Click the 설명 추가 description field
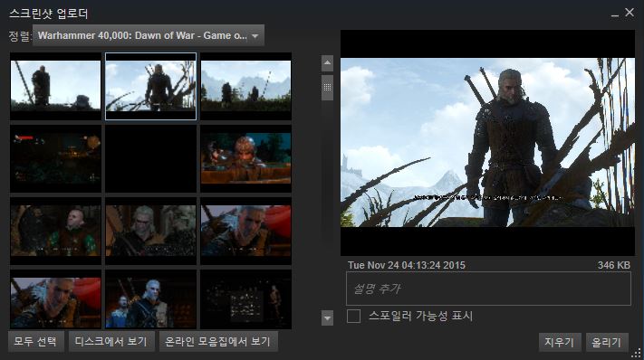 click(488, 289)
